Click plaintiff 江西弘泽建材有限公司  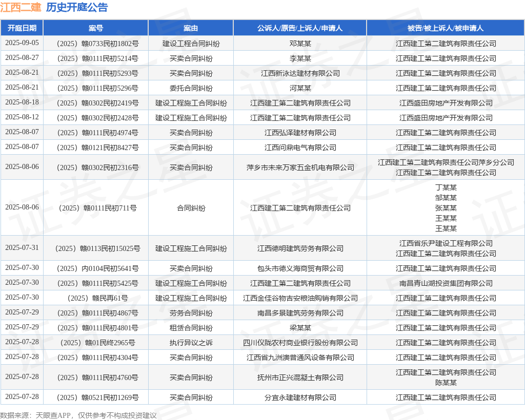coord(300,133)
